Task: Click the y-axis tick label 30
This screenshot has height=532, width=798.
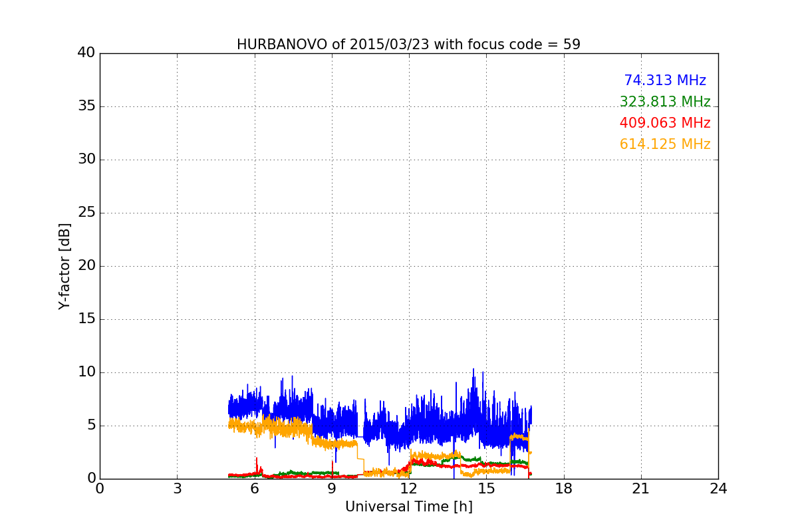Action: point(86,160)
